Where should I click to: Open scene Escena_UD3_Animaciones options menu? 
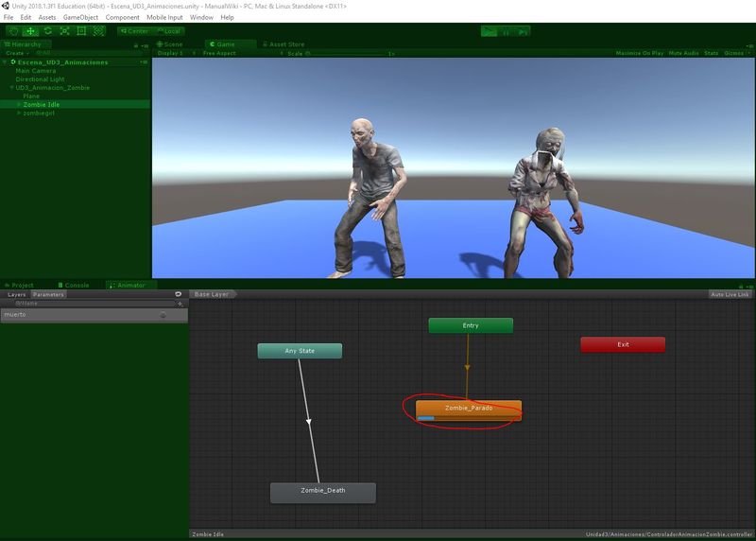coord(145,62)
